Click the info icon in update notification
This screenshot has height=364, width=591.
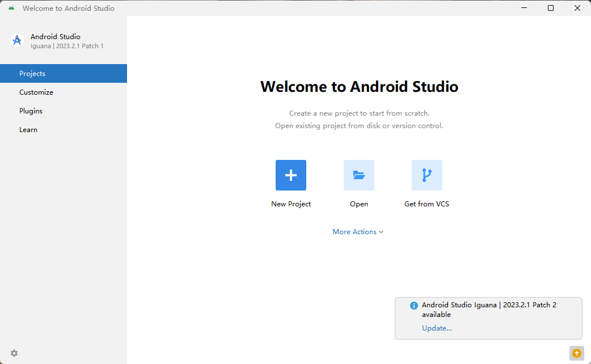click(x=414, y=305)
